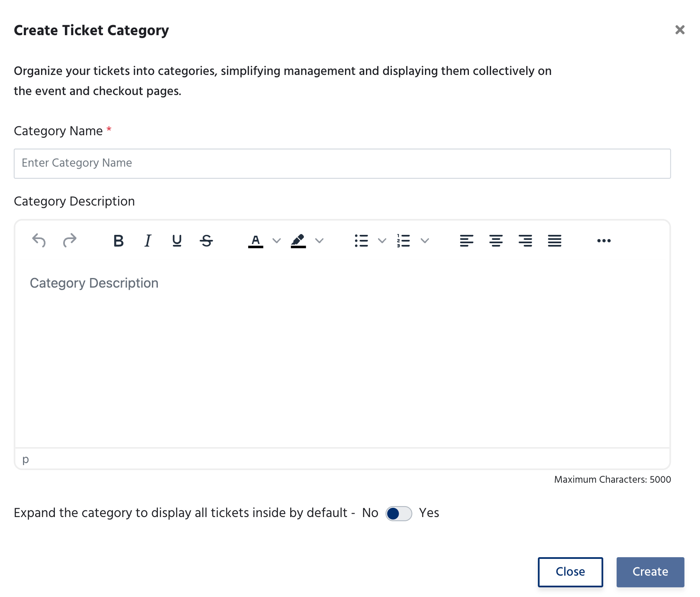Center align the text
Screen dimensions: 700x597
(x=496, y=241)
